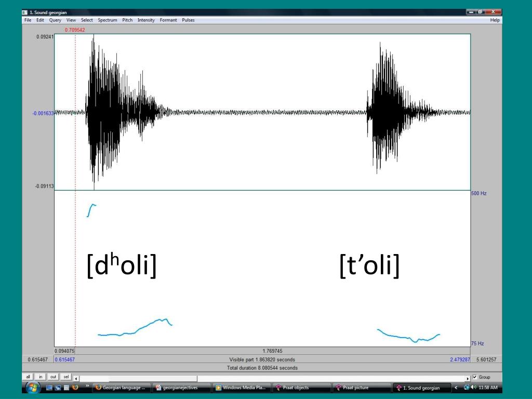Click the 'sel' zoom button

tap(66, 377)
